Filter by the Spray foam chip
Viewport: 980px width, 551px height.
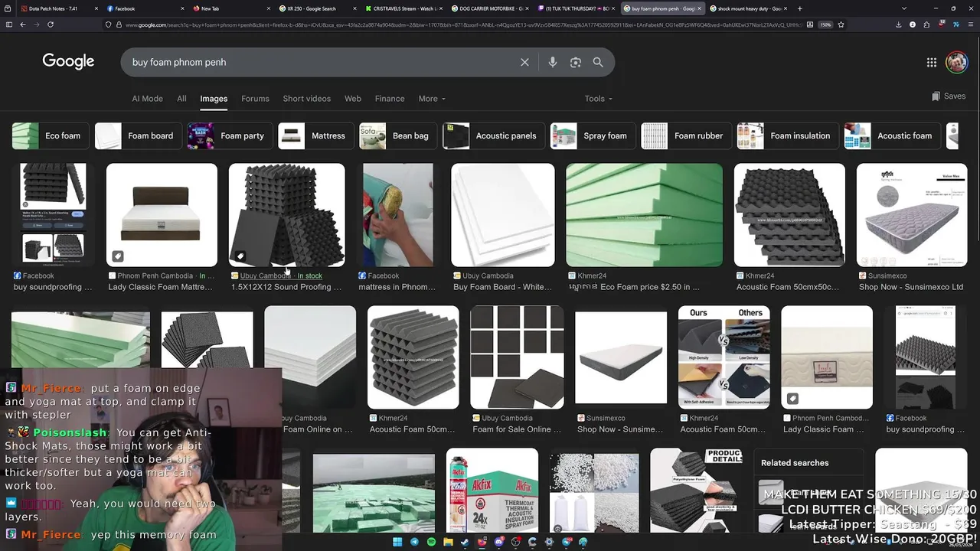[593, 136]
